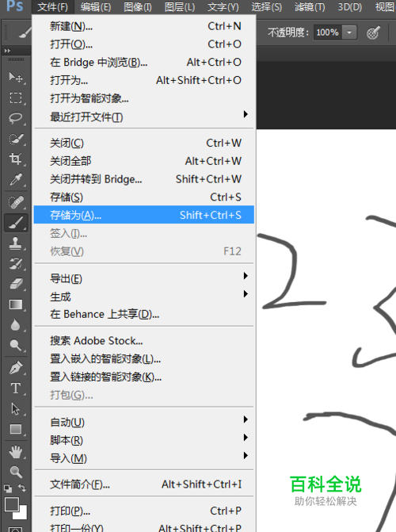Choose 关闭并转到 Bridge entry

click(144, 179)
